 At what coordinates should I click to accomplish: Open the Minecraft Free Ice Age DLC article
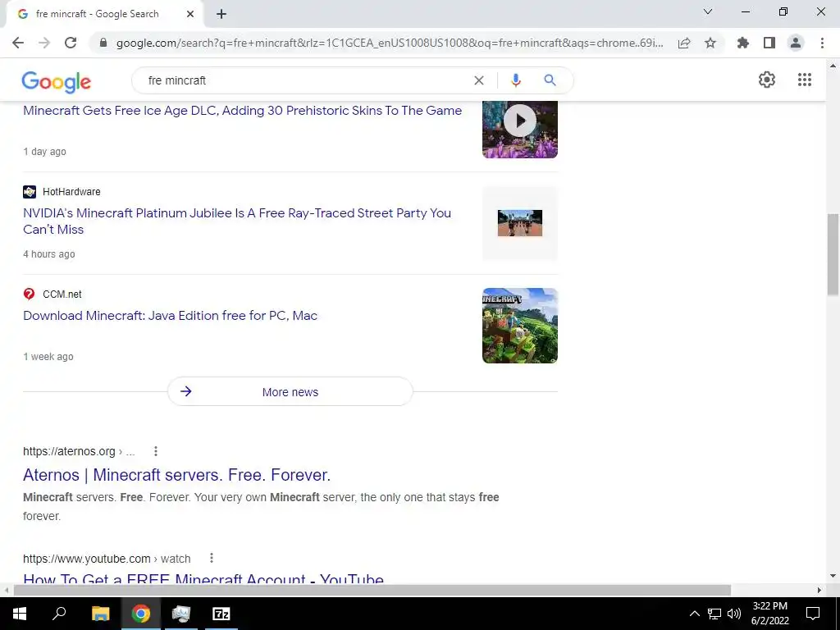(x=242, y=111)
